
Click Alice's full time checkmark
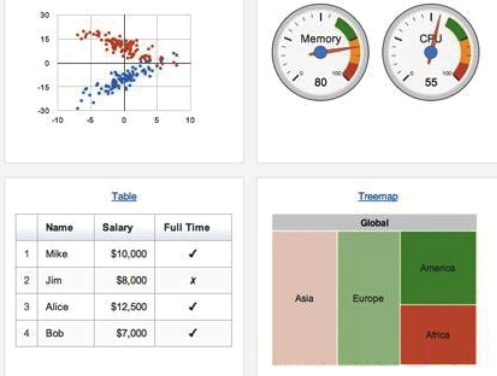[193, 306]
